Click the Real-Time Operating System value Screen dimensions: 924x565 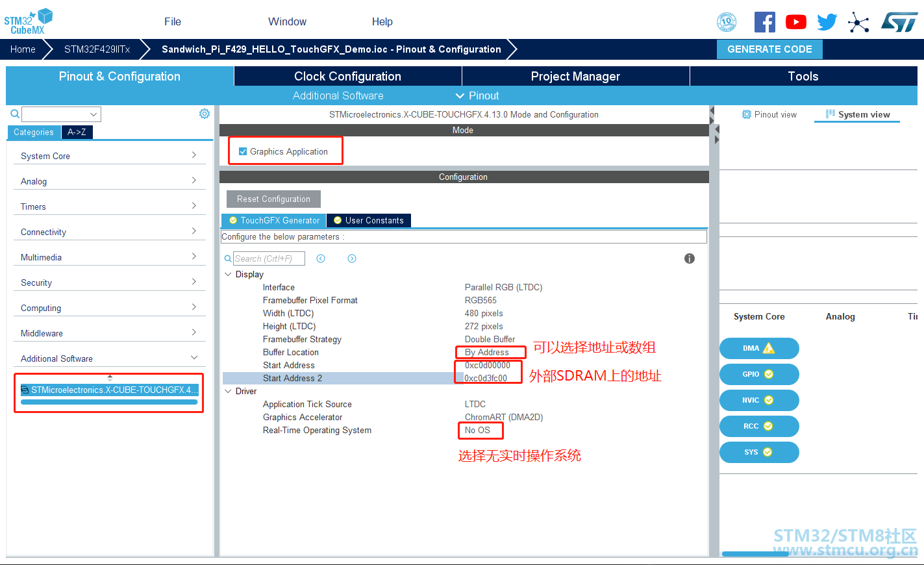pos(477,430)
